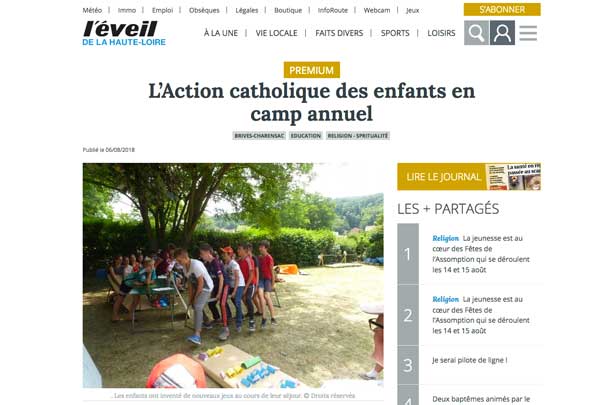Open the hamburger menu icon
This screenshot has width=600, height=405.
[x=528, y=33]
